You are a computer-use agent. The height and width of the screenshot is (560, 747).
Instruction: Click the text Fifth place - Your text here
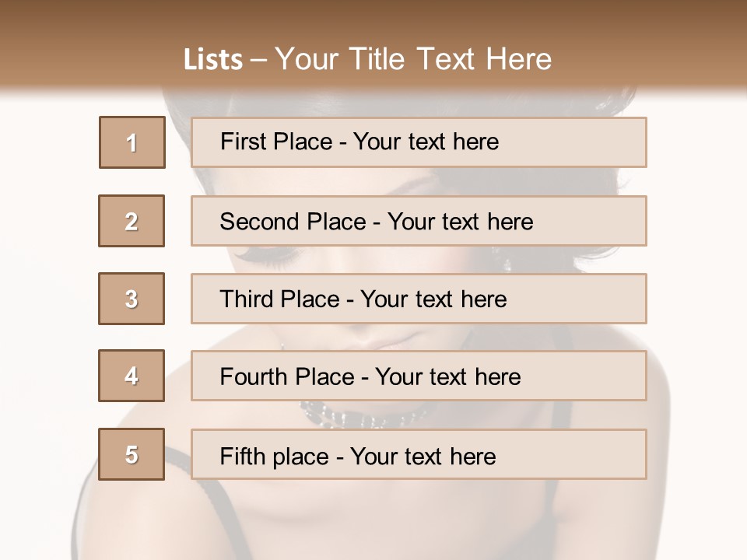tap(358, 457)
